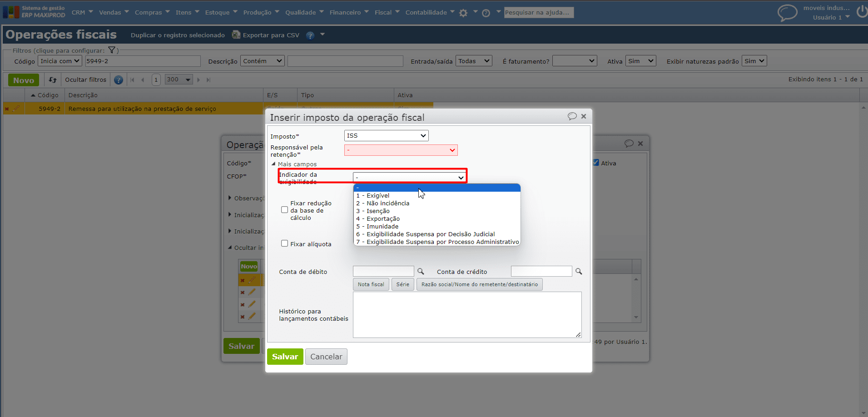
Task: Open the chat speech bubble in header
Action: point(787,12)
